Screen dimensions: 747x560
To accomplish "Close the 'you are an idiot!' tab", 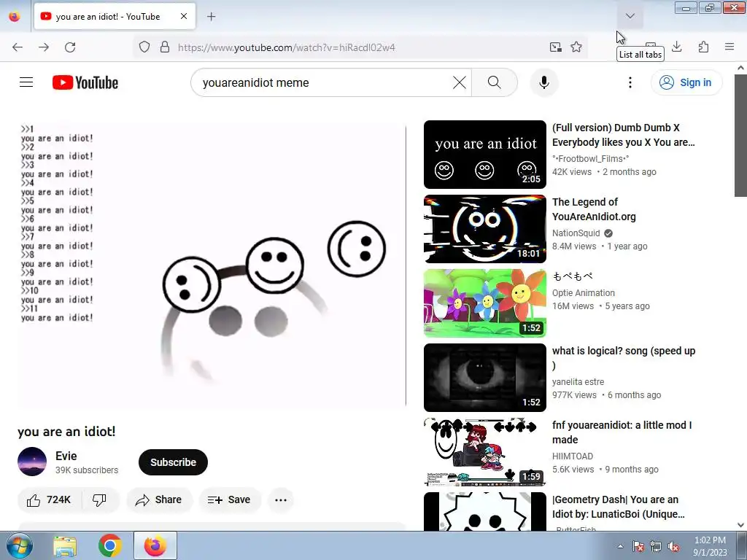I will [184, 16].
